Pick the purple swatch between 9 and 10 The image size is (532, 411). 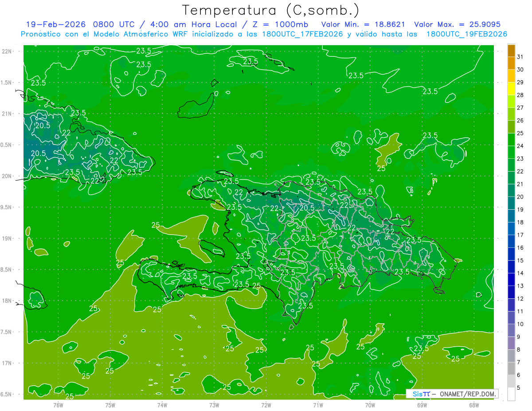tap(512, 330)
